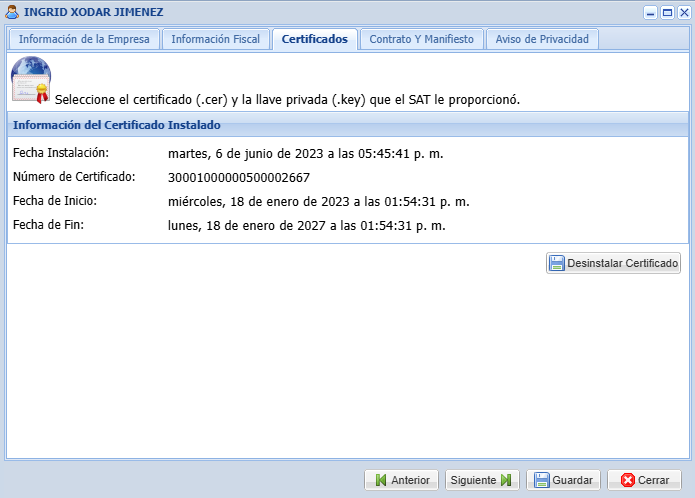Click the Fecha Instalación date value
Viewport: 695px width, 498px height.
click(x=305, y=153)
